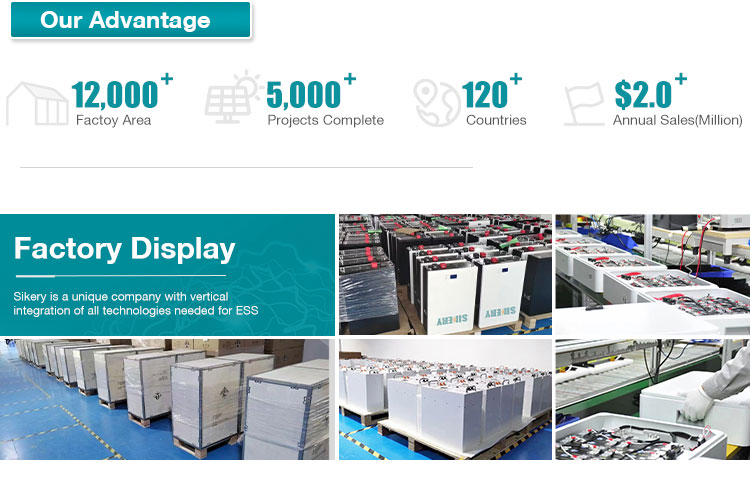Click the factory building icon
750x502 pixels.
[x=37, y=104]
